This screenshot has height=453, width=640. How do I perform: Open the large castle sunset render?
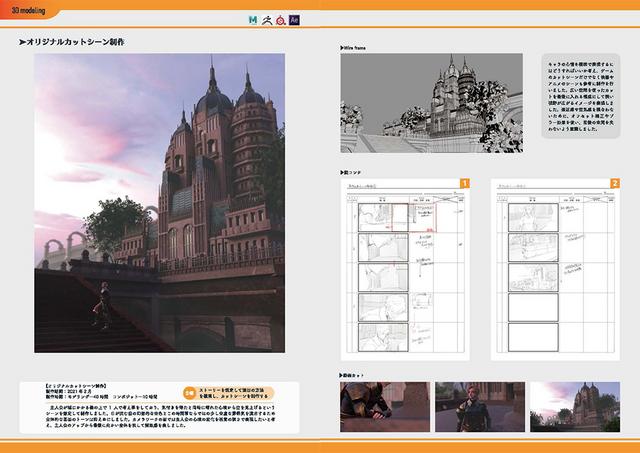(160, 203)
